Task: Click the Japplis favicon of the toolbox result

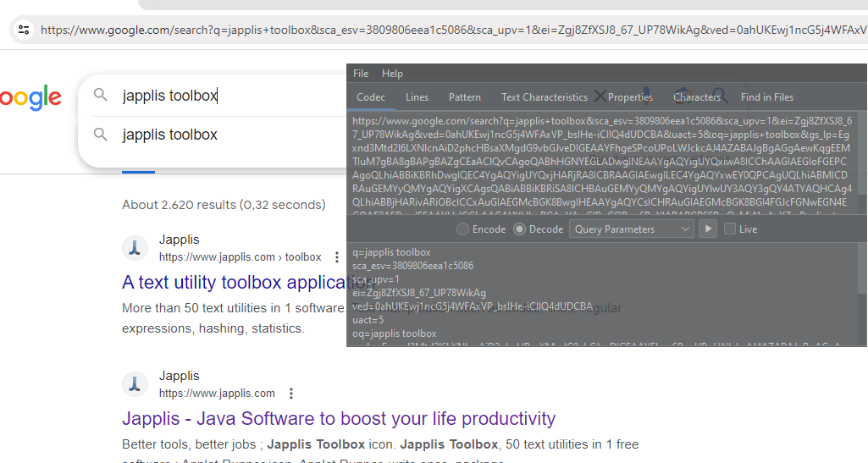Action: [135, 248]
